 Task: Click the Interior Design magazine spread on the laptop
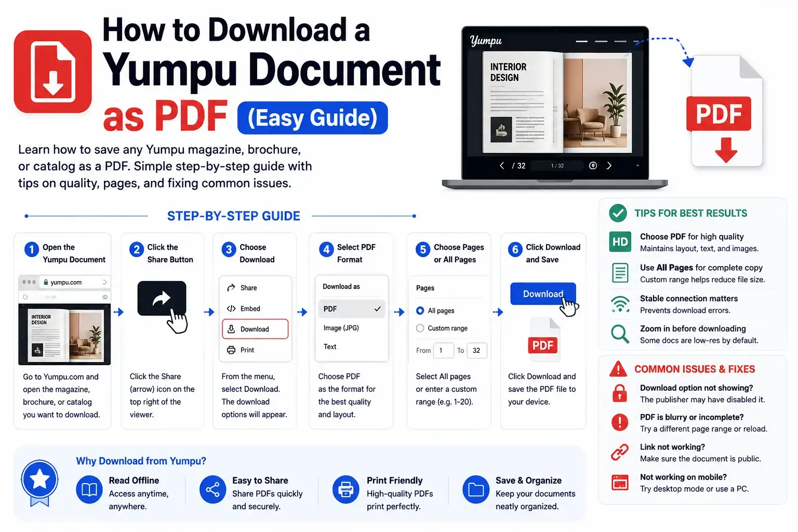click(557, 102)
